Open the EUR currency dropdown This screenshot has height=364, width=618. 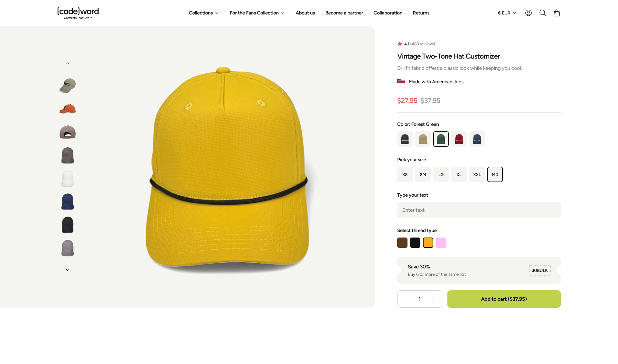pos(506,13)
